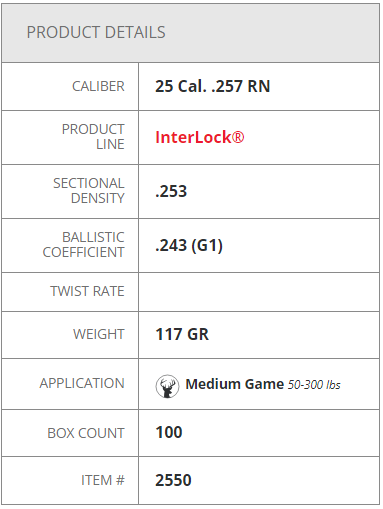Select the item number 2550
The height and width of the screenshot is (509, 383).
[173, 480]
